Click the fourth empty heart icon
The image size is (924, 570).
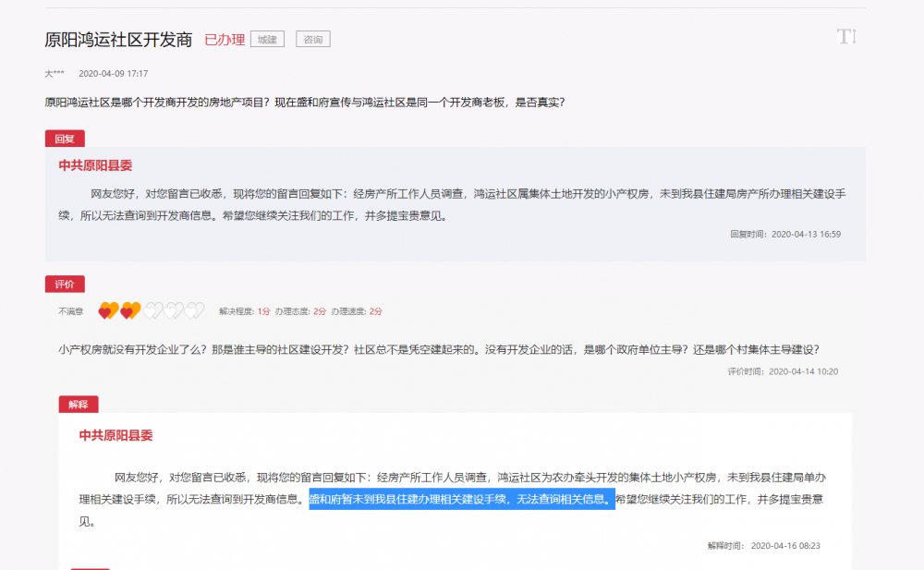tap(174, 309)
